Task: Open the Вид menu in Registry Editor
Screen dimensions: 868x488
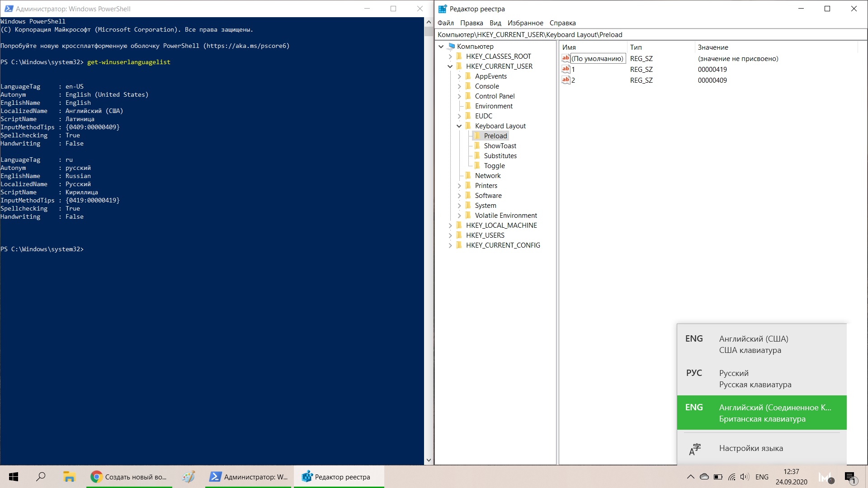Action: 495,23
